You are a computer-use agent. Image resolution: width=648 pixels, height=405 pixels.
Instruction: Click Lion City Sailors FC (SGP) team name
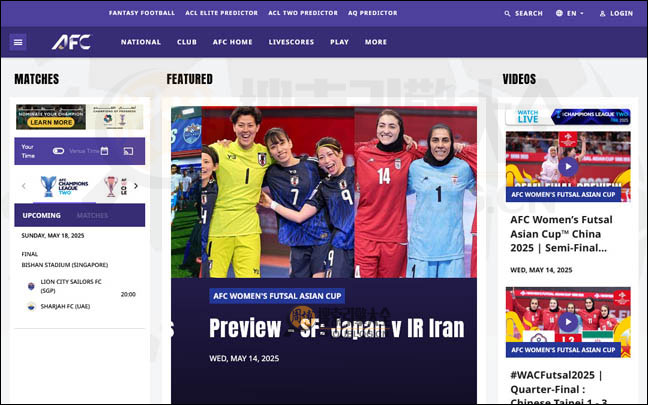pyautogui.click(x=71, y=286)
